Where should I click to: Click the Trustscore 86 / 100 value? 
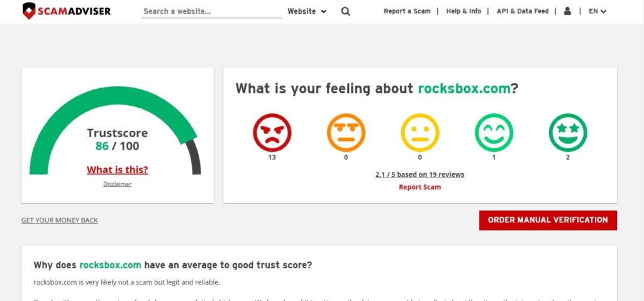117,146
